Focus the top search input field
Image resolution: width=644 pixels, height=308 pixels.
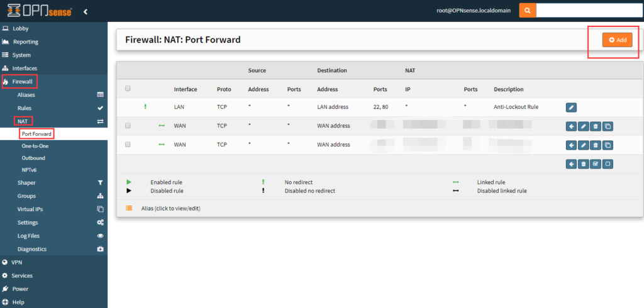[x=589, y=11]
